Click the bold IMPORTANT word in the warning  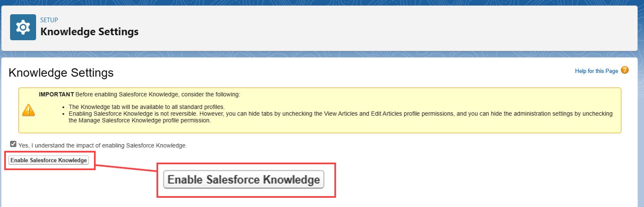pyautogui.click(x=56, y=94)
